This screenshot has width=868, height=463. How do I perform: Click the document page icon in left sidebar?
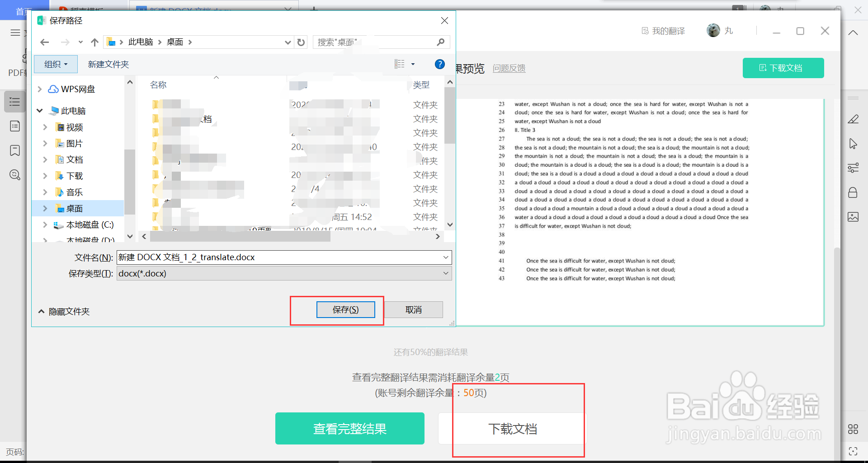coord(15,126)
